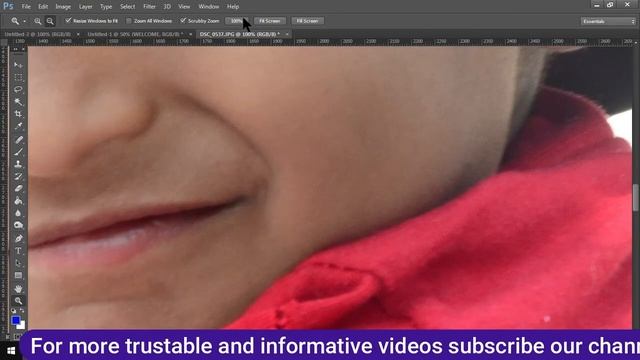640x360 pixels.
Task: Open the Windows Start menu
Action: click(x=11, y=351)
